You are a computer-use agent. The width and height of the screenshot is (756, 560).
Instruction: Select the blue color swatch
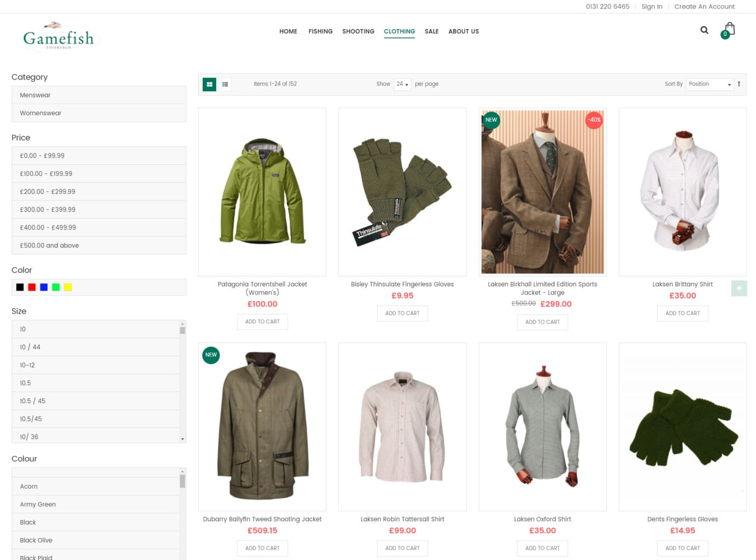pyautogui.click(x=44, y=287)
